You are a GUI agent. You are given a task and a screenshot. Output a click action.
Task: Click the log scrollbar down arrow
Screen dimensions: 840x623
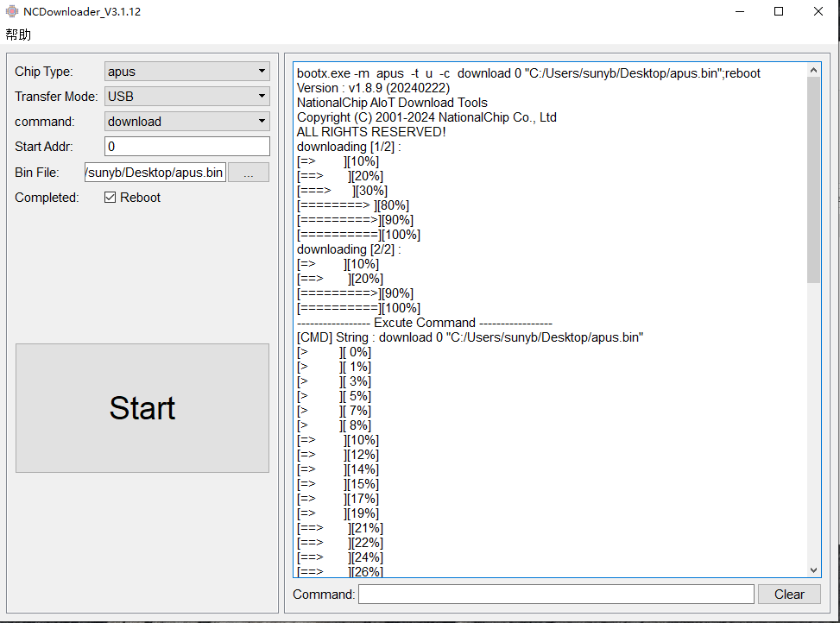click(814, 570)
